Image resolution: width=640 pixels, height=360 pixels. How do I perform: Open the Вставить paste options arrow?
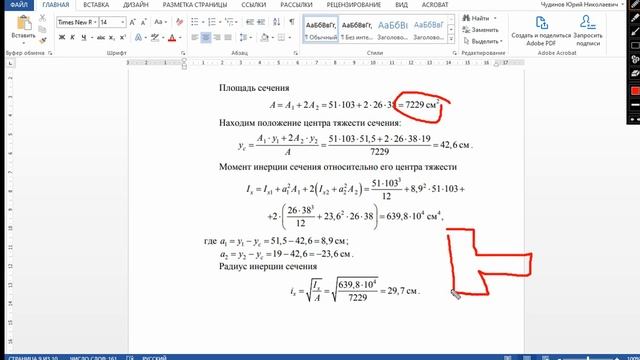pos(23,42)
